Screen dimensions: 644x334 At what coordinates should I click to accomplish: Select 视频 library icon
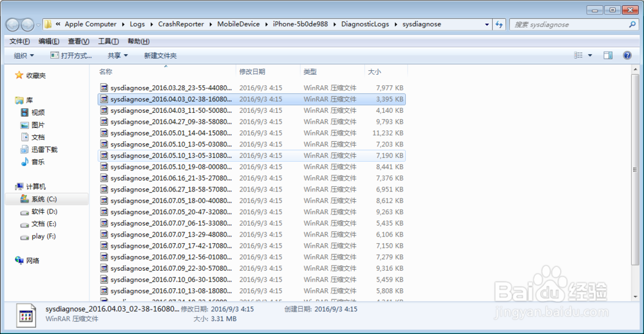coord(25,113)
